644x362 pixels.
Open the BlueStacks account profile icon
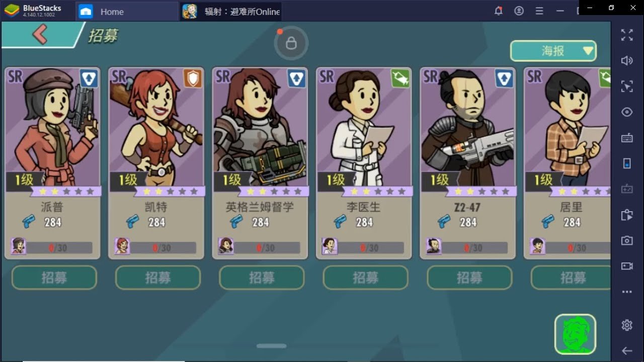click(x=519, y=11)
